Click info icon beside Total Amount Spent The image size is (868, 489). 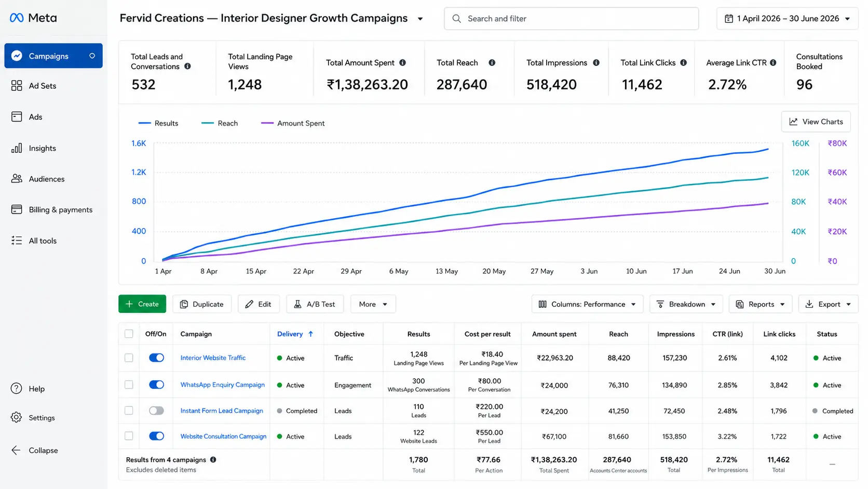pos(402,62)
